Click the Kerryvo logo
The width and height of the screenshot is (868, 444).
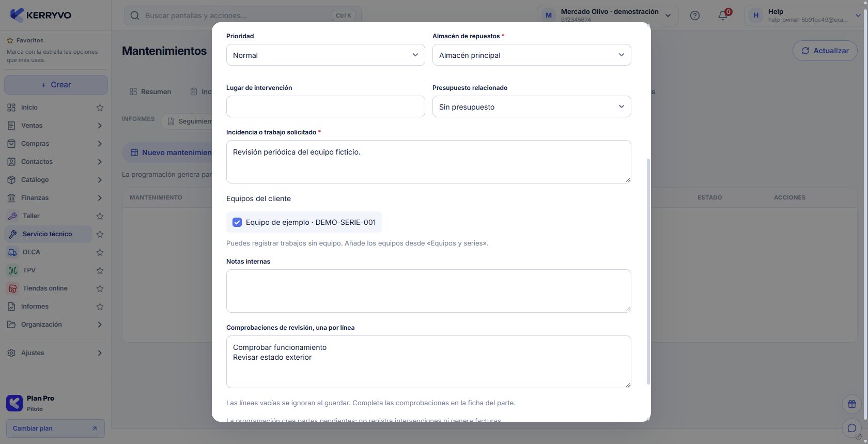[41, 15]
